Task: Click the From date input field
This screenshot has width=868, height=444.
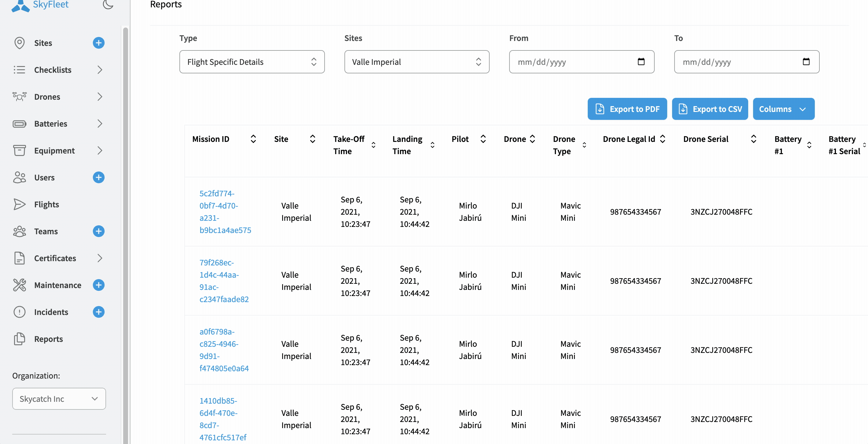Action: click(582, 62)
